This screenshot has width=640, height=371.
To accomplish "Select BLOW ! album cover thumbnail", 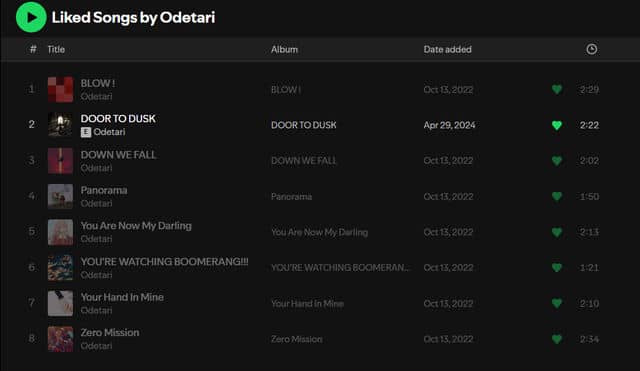I will coord(60,89).
